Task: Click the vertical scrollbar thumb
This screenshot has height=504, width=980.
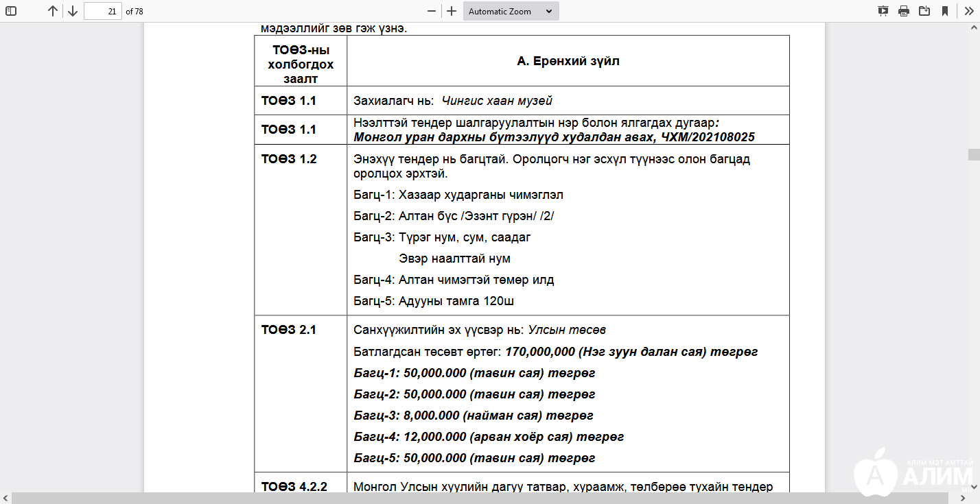Action: pos(974,155)
